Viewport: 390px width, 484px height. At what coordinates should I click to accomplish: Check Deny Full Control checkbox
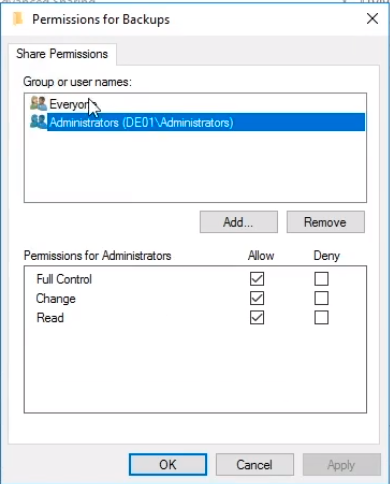(321, 279)
